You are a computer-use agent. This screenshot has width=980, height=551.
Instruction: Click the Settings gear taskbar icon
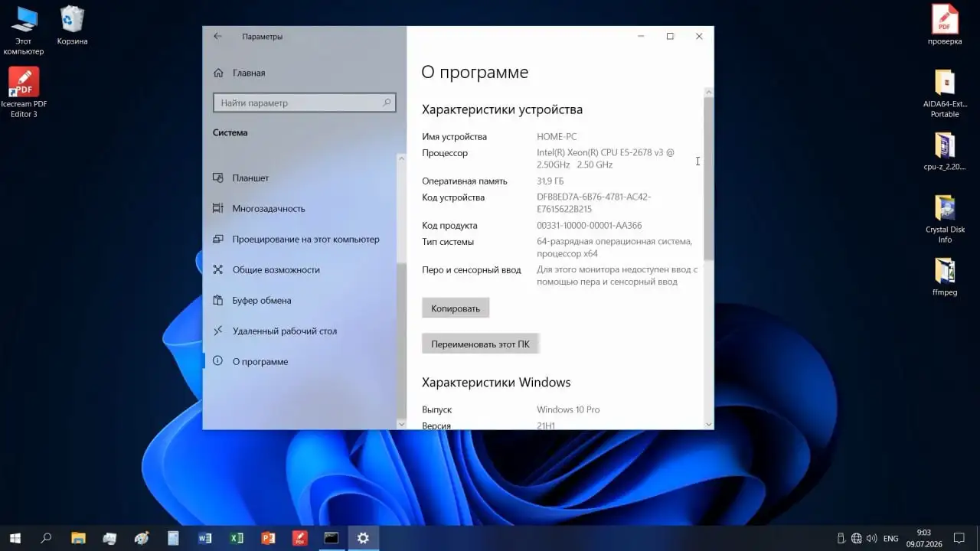pos(363,538)
